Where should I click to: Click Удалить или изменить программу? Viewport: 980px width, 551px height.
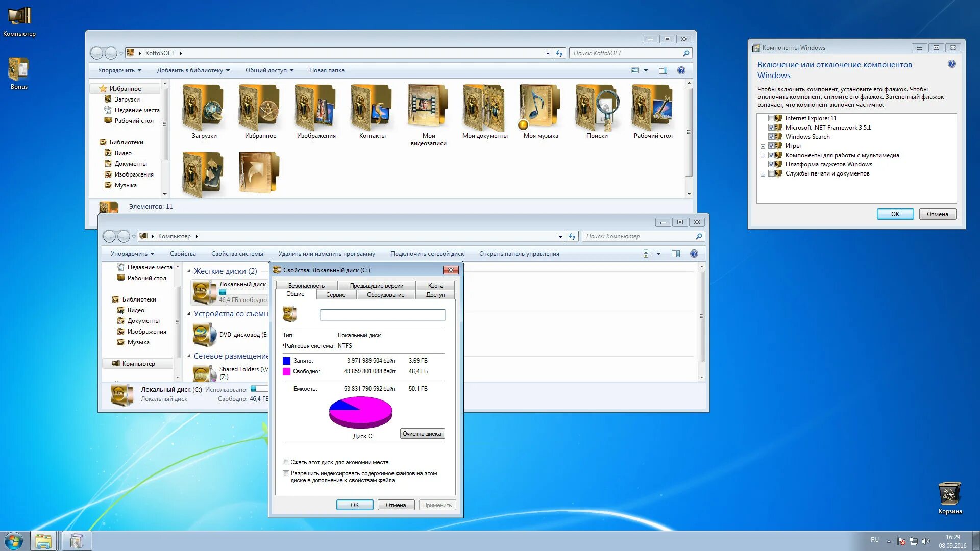327,254
